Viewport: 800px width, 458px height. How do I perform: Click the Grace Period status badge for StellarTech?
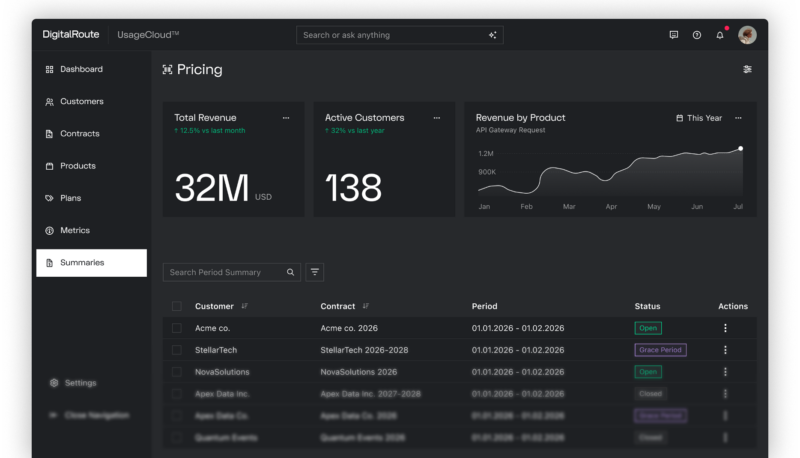point(660,350)
